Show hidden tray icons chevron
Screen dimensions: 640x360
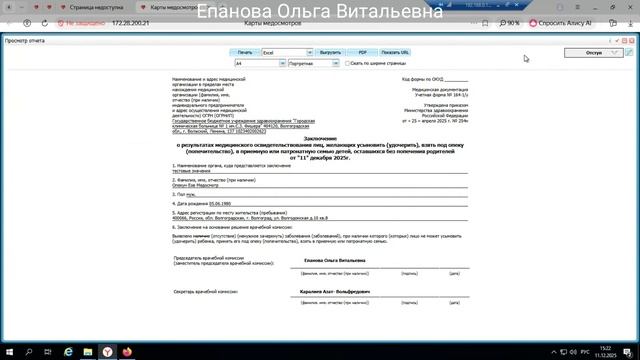[553, 352]
